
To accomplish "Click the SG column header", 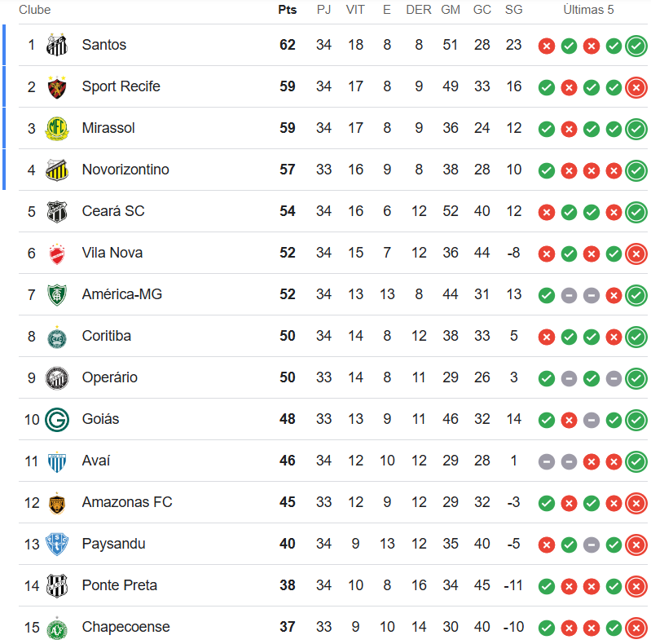I will 513,10.
